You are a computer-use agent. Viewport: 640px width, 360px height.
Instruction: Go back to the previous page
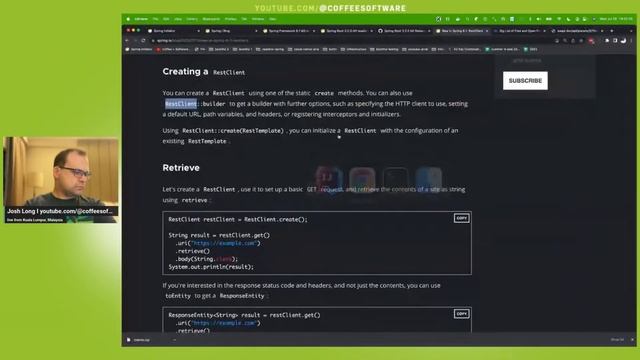coord(127,40)
